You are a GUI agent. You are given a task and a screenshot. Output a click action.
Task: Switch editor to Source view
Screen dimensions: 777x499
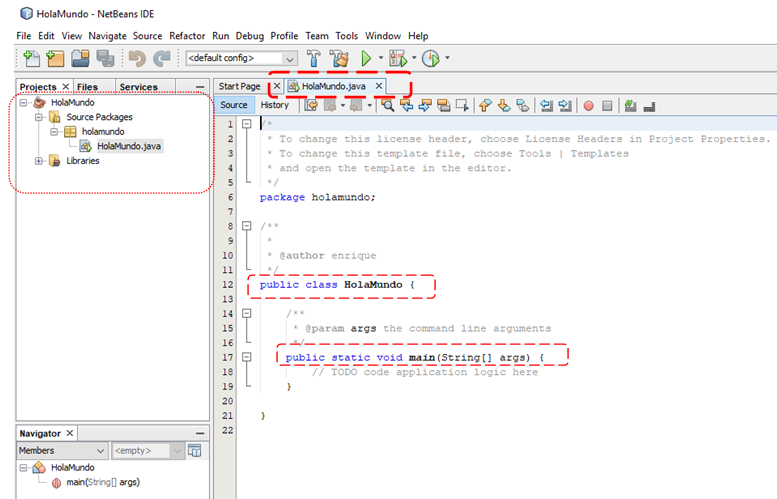[x=234, y=105]
